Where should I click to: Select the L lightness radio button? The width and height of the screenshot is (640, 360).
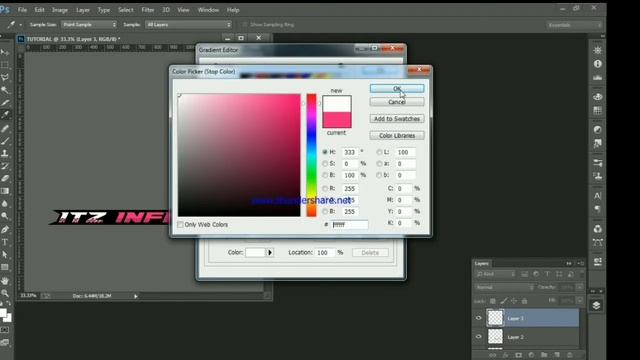(x=379, y=152)
